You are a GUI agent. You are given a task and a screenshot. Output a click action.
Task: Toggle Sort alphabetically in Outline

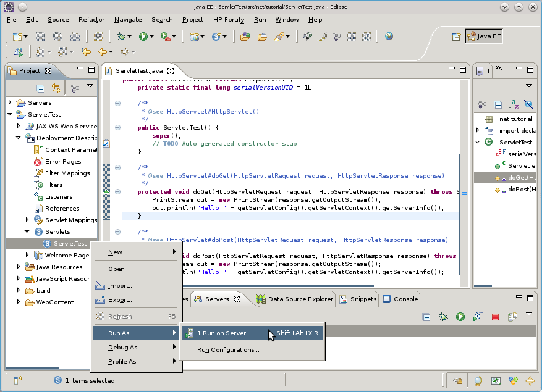[514, 104]
